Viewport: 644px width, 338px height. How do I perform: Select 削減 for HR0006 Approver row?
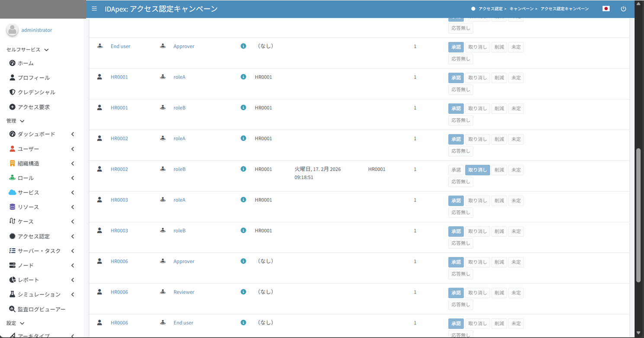[499, 262]
